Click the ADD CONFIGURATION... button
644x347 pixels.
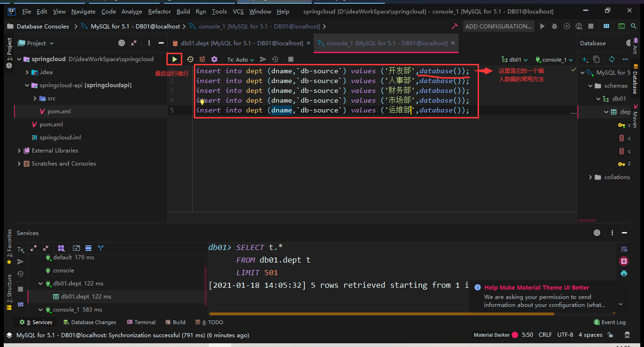pos(498,27)
